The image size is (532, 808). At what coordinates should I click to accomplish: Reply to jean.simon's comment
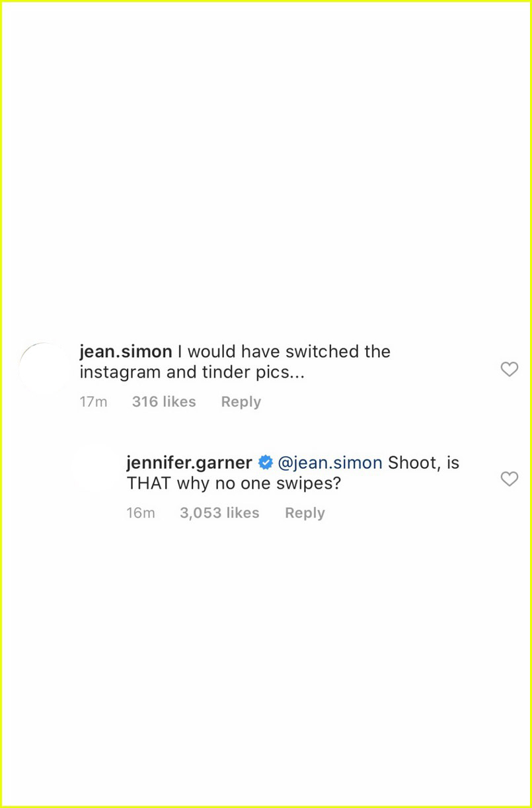[241, 401]
